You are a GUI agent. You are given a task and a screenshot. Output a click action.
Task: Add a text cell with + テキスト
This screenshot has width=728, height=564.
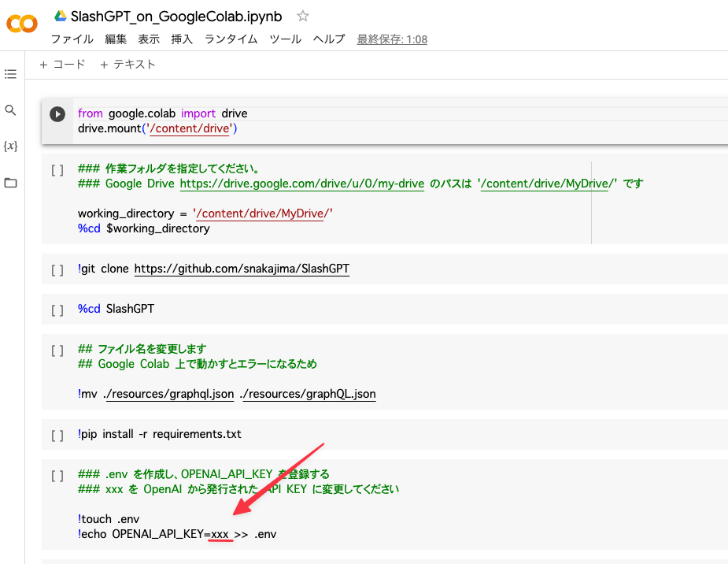click(127, 65)
